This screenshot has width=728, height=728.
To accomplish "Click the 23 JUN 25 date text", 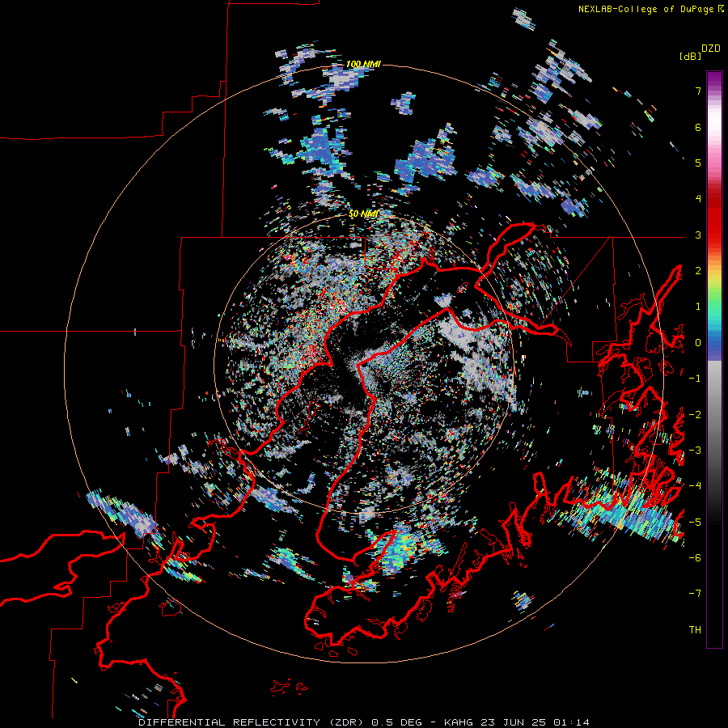I will coord(513,722).
